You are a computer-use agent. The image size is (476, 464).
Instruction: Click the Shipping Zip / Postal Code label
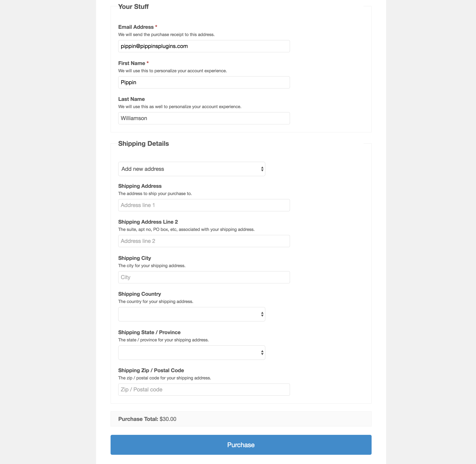pos(151,370)
